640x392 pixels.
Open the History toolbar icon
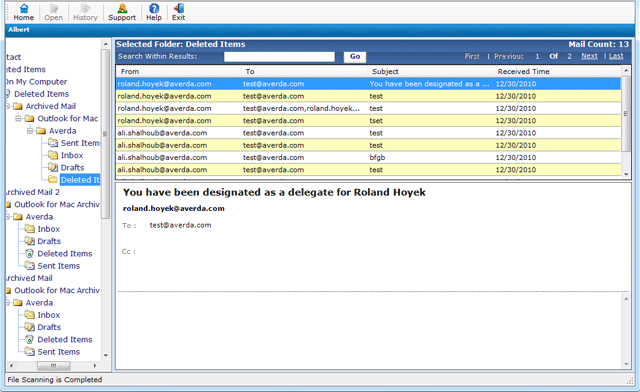[85, 12]
